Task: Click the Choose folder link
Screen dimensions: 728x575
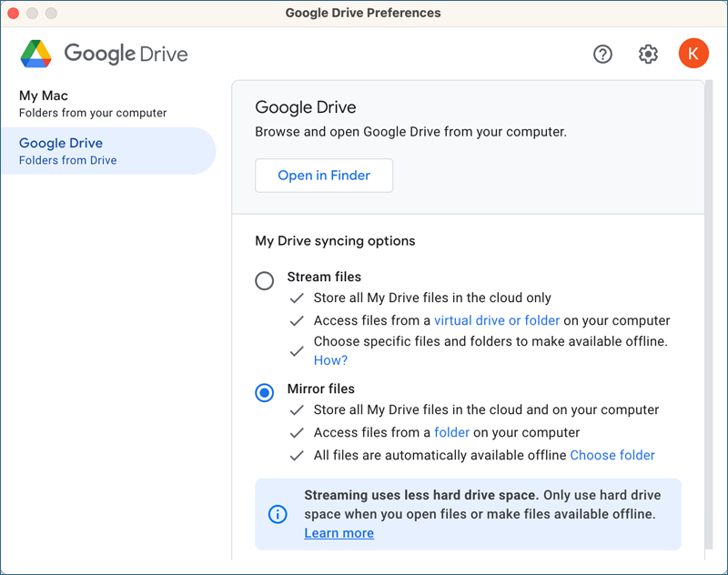Action: 612,455
